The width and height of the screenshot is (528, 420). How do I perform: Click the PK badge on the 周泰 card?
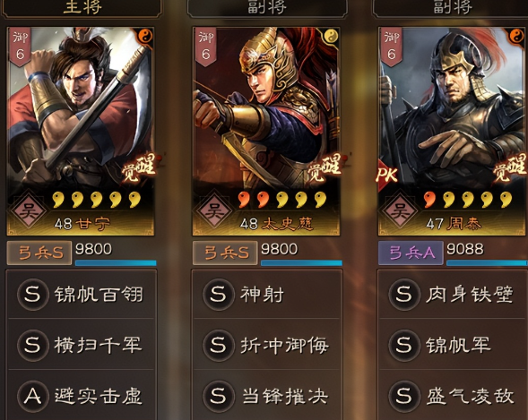click(x=386, y=175)
